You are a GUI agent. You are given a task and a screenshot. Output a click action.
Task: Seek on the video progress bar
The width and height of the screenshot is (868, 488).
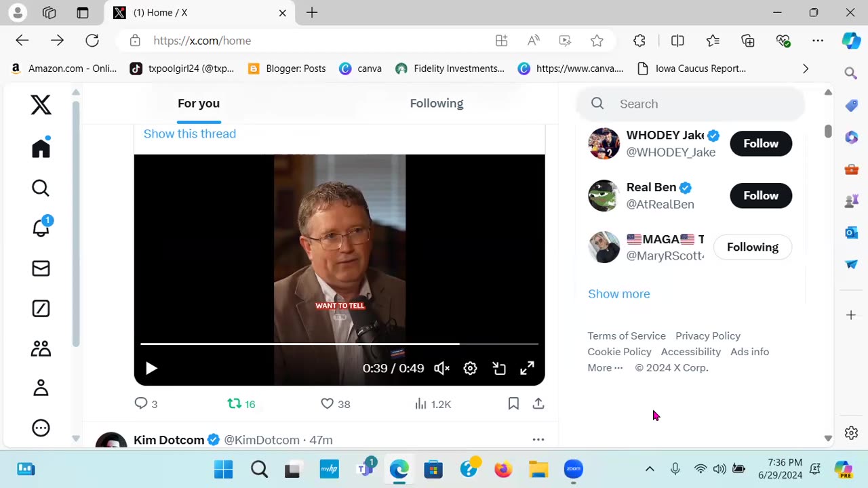pos(339,344)
